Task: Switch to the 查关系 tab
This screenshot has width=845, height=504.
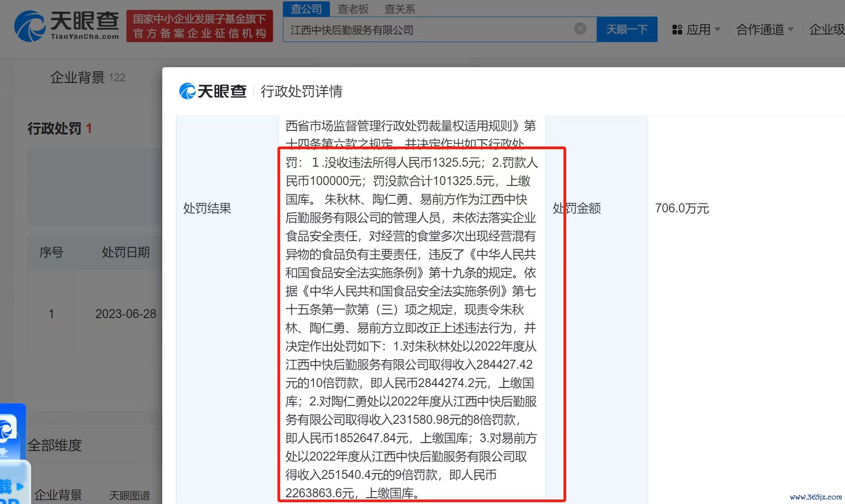Action: click(x=400, y=9)
